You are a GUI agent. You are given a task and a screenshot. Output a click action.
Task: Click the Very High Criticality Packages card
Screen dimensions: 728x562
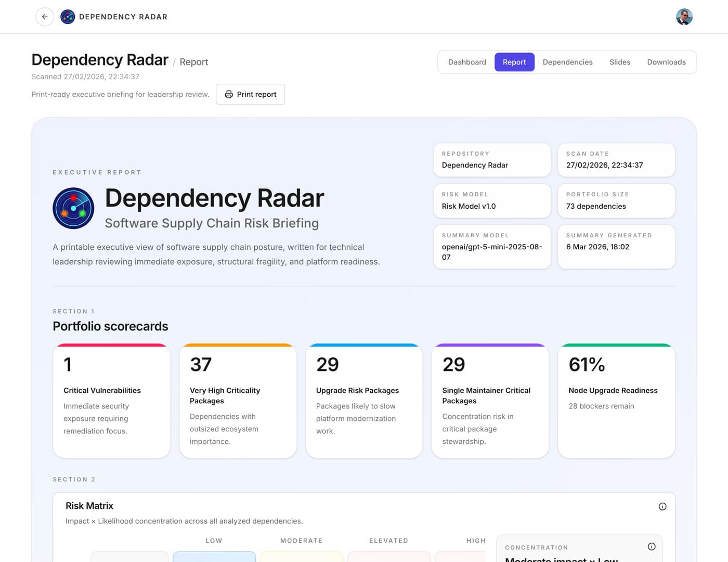[238, 401]
